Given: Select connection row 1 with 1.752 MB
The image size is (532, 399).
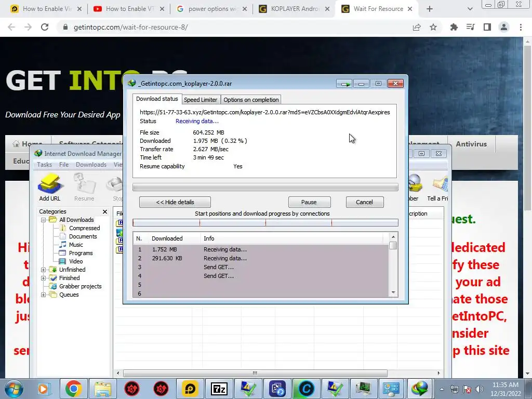Looking at the screenshot, I should (261, 249).
